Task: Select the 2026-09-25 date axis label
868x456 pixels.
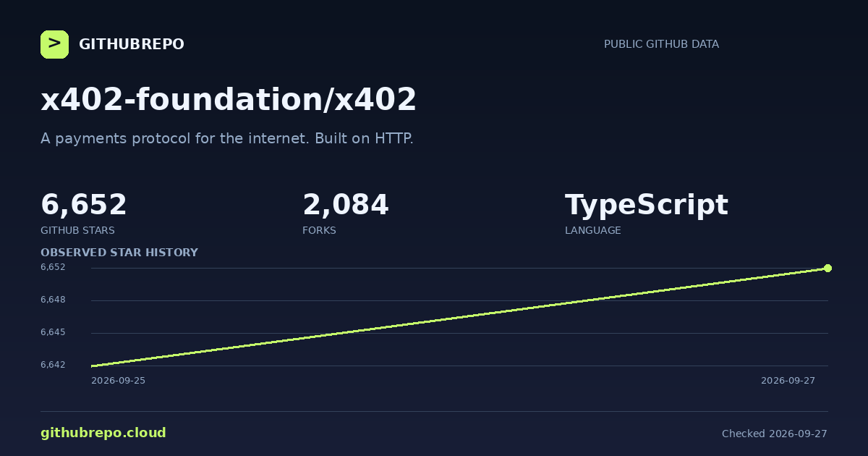Action: 118,381
